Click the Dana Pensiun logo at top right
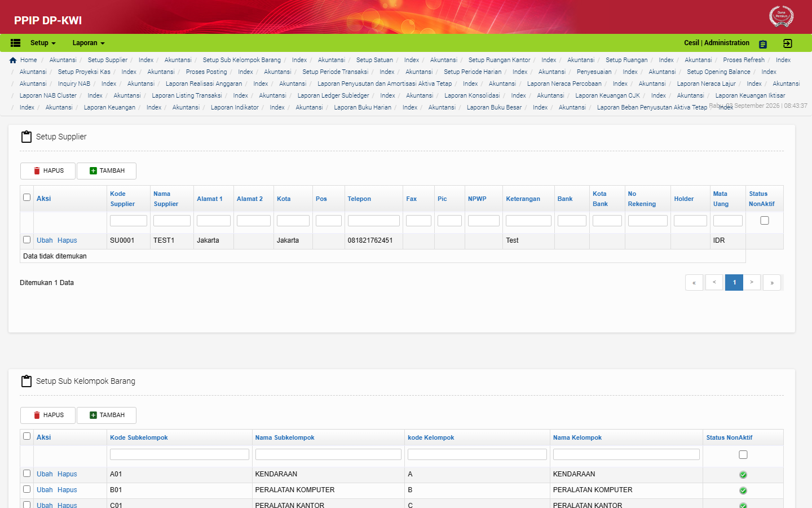812x508 pixels. (781, 16)
